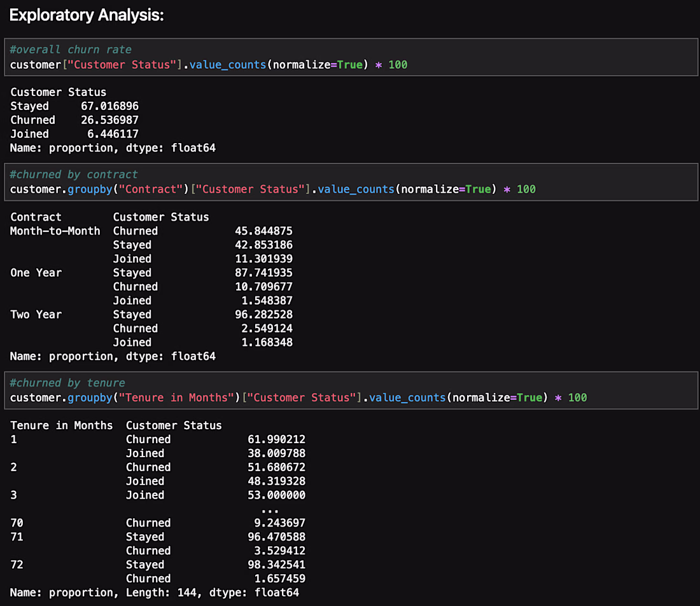Viewport: 700px width, 606px height.
Task: Select tenure 71 stayed value 96.470588
Action: point(277,537)
